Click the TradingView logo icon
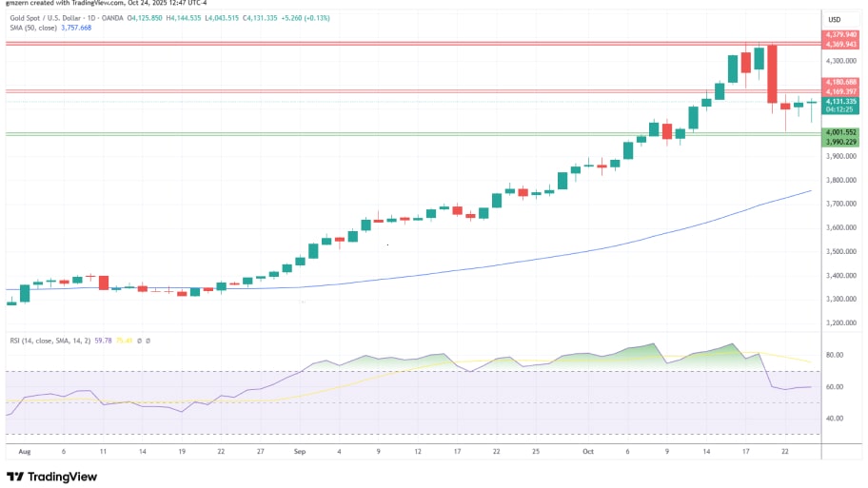 pyautogui.click(x=16, y=477)
